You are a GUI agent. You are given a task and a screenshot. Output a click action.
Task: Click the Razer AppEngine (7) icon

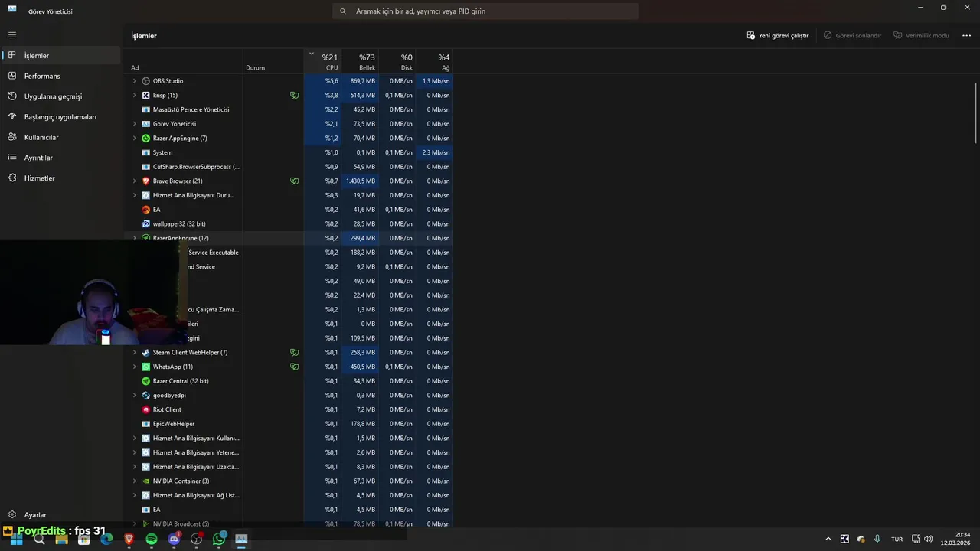coord(146,139)
